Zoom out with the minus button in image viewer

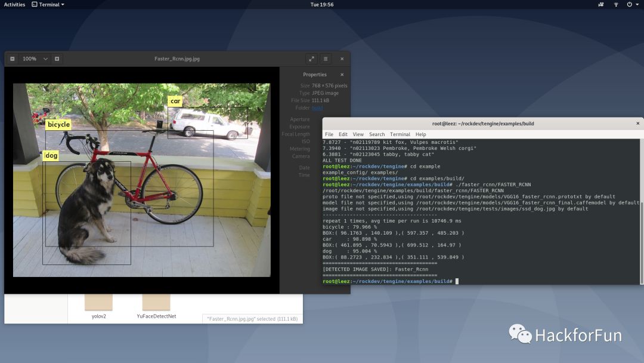coord(13,59)
